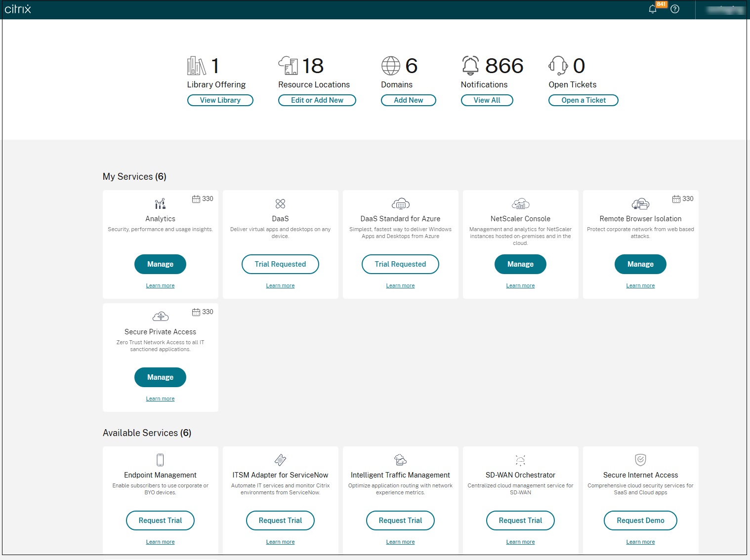Click Trial Requested under DaaS
Screen dimensions: 750x560
pos(280,264)
